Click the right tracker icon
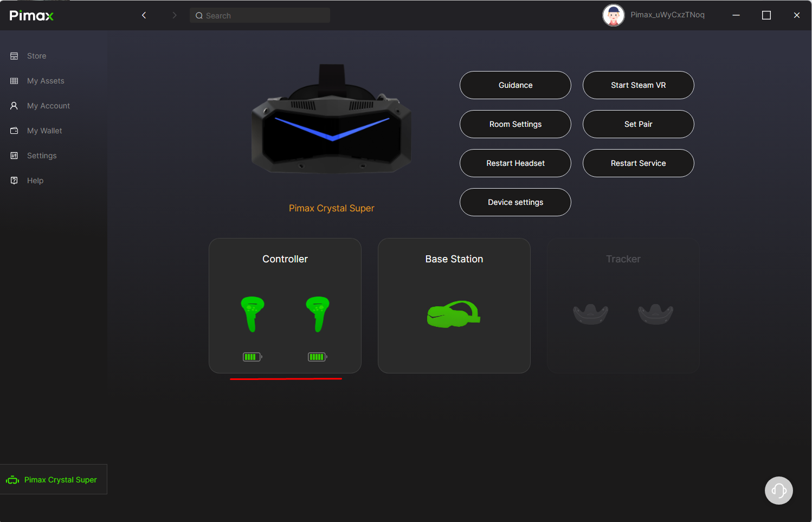 click(x=655, y=314)
